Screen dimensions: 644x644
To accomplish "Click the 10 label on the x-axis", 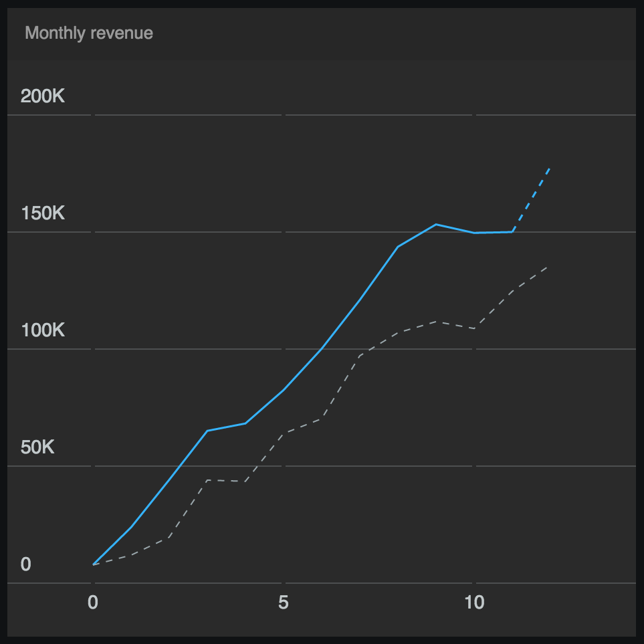I will pos(473,603).
